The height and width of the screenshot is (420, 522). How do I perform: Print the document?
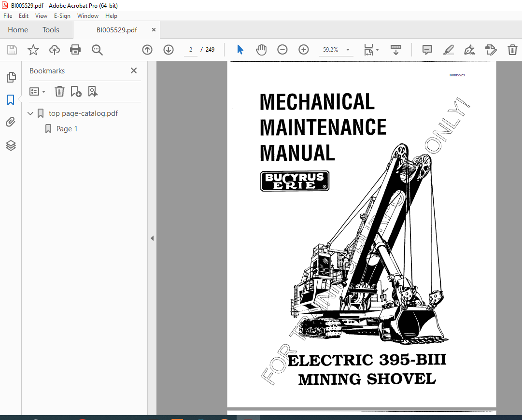click(75, 50)
